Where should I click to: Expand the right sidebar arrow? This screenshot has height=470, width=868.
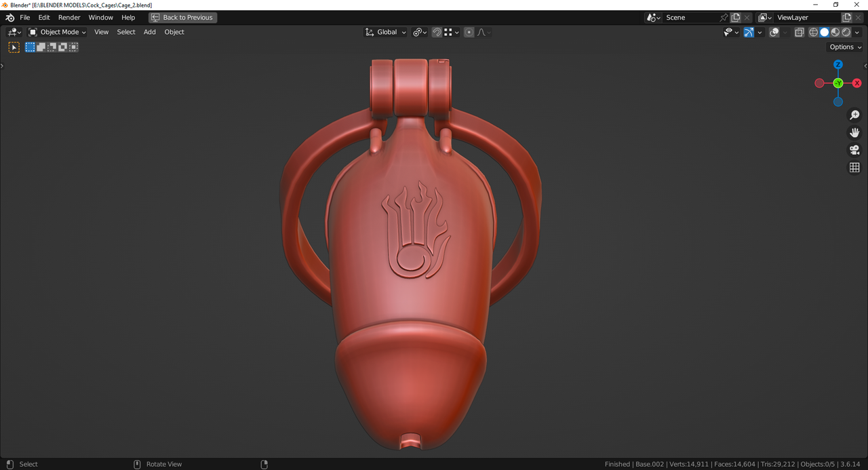click(865, 66)
